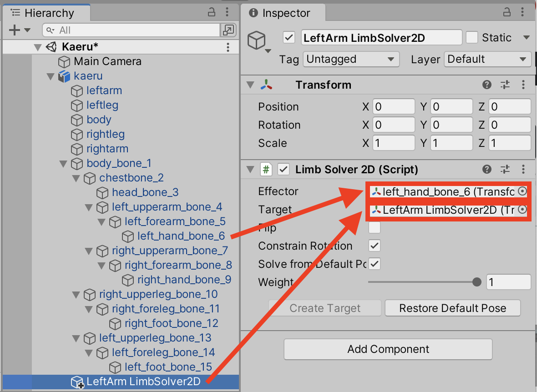This screenshot has width=537, height=392.
Task: Open the Target object picker circle
Action: (x=523, y=210)
